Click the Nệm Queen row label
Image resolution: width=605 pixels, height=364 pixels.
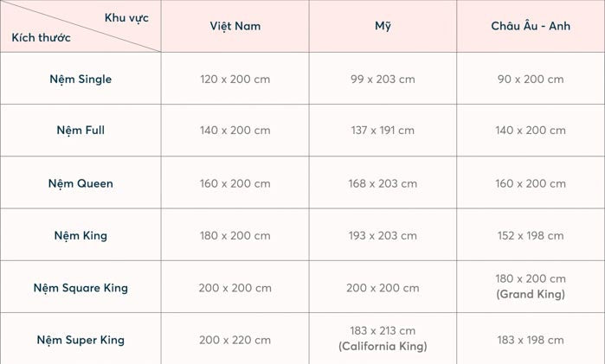click(x=80, y=183)
